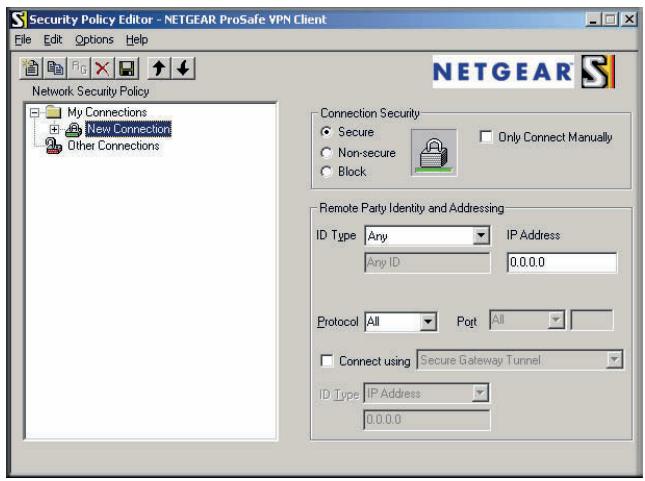The height and width of the screenshot is (481, 645).
Task: Move connection up with up arrow
Action: click(159, 68)
